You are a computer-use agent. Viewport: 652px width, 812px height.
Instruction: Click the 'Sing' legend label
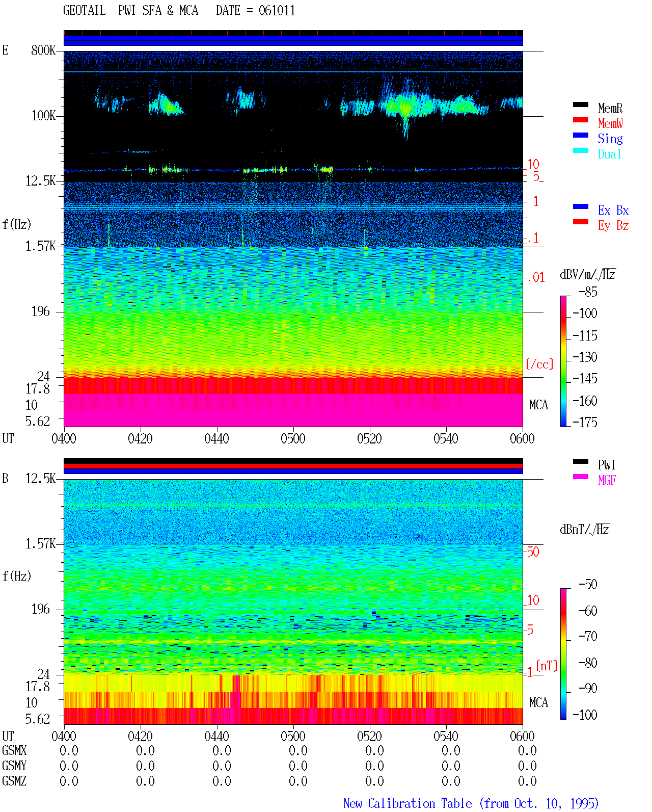pyautogui.click(x=610, y=139)
